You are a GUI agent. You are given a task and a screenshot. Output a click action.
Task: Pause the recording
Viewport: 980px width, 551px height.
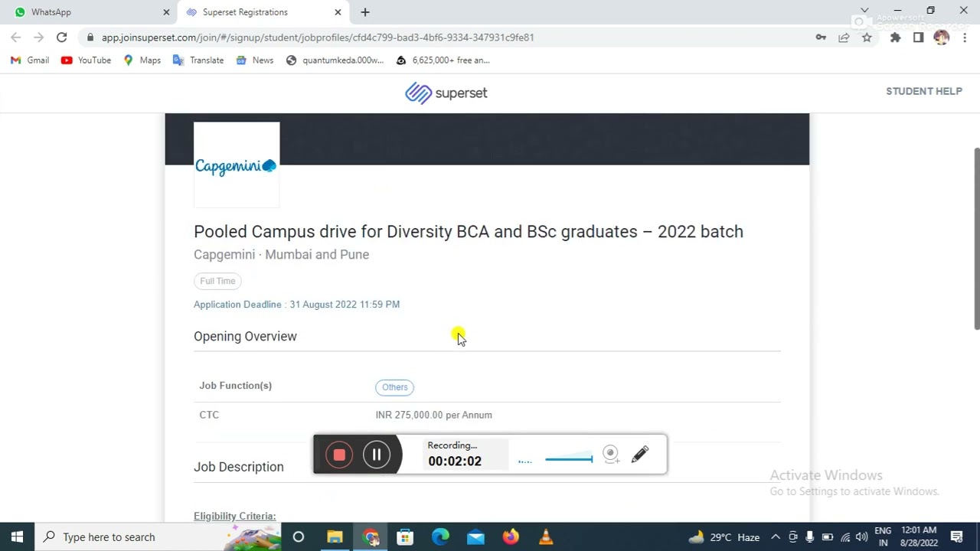(x=377, y=455)
